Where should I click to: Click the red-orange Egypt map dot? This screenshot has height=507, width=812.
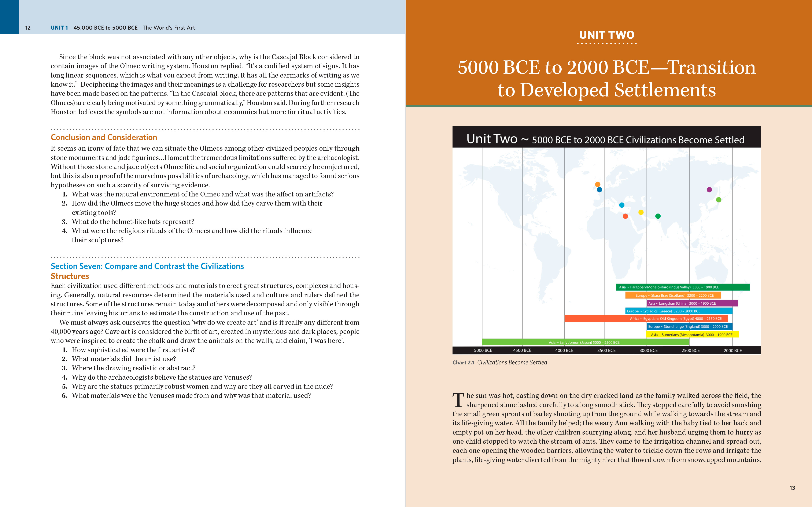click(625, 216)
